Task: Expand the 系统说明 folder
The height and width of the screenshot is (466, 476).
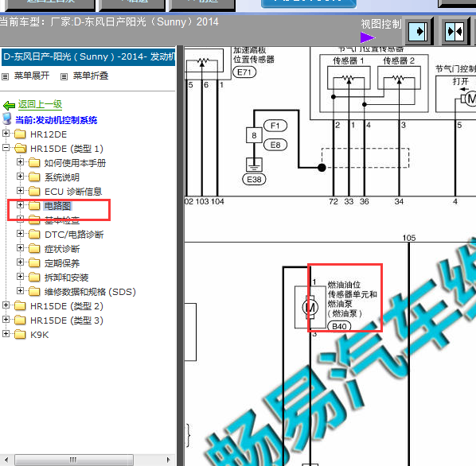Action: [20, 177]
